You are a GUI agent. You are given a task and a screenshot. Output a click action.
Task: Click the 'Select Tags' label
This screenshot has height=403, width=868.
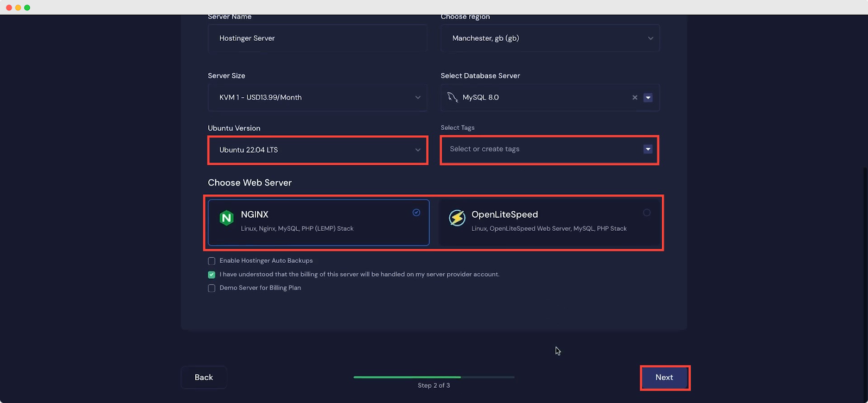tap(458, 128)
